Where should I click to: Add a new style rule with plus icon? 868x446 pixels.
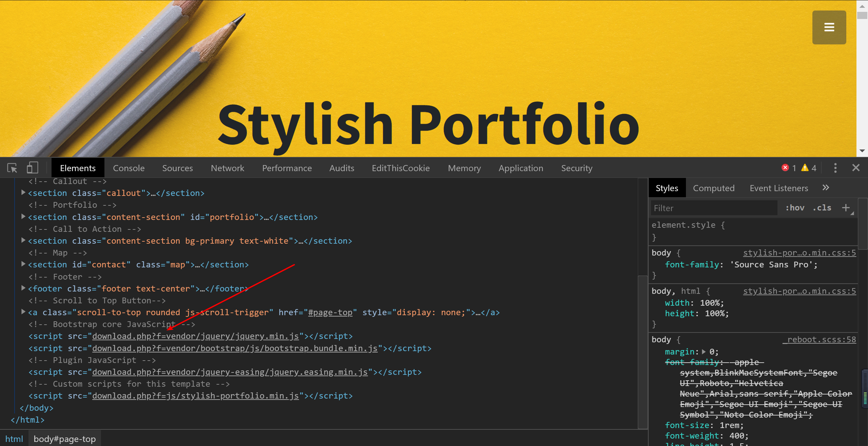(x=846, y=208)
